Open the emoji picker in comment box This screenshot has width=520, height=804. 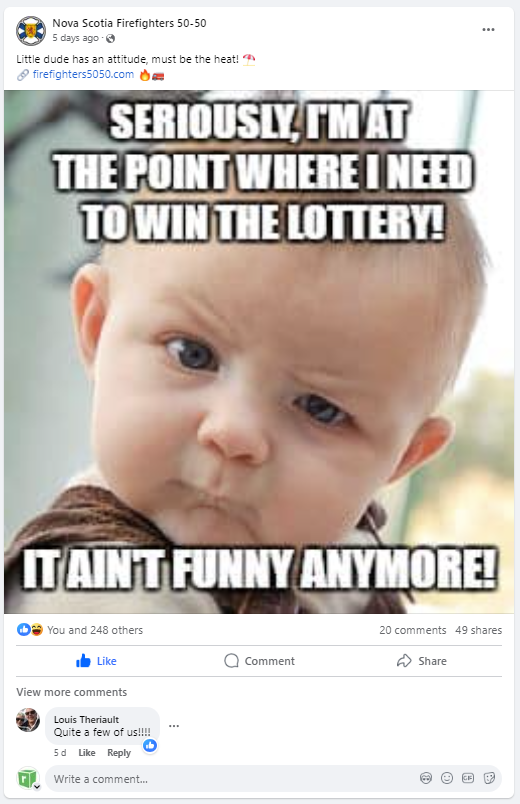coord(447,778)
